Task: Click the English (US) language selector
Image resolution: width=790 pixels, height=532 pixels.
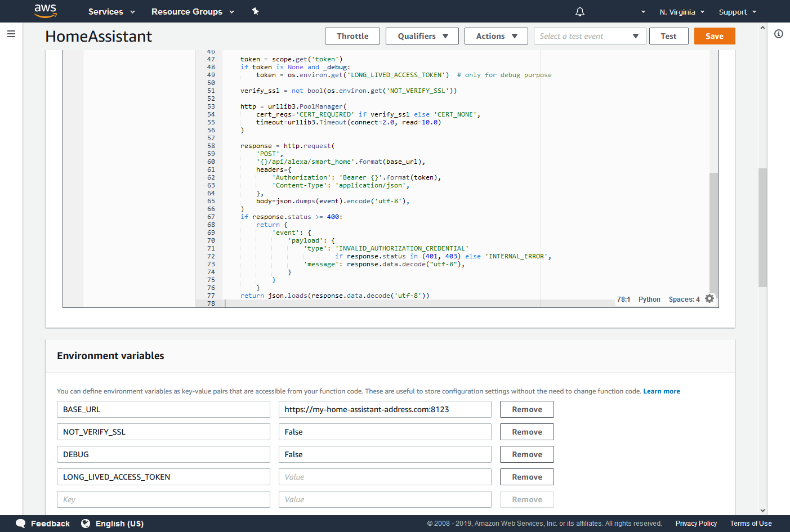Action: [x=119, y=524]
